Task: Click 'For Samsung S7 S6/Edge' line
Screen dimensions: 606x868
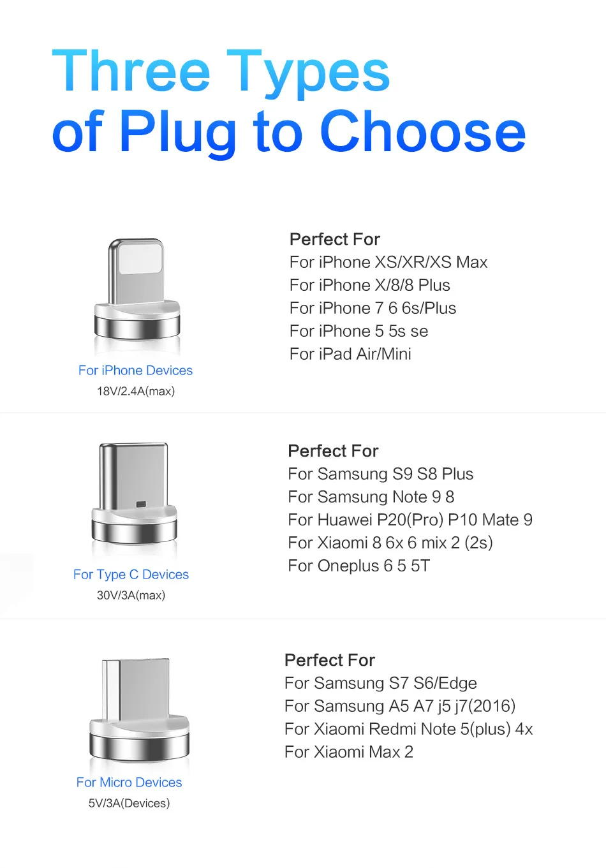Action: (381, 683)
